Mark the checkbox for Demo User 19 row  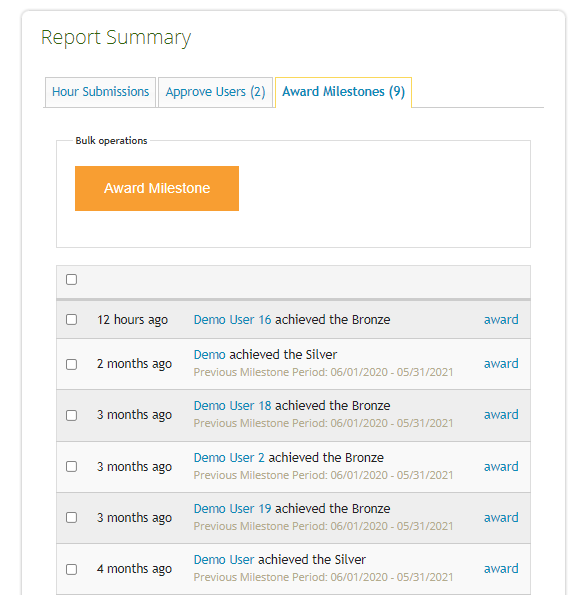tap(71, 517)
